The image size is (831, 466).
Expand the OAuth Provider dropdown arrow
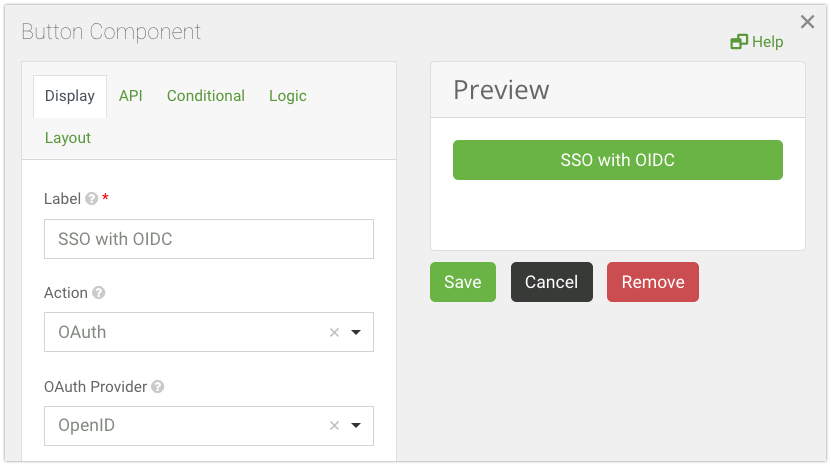tap(356, 426)
